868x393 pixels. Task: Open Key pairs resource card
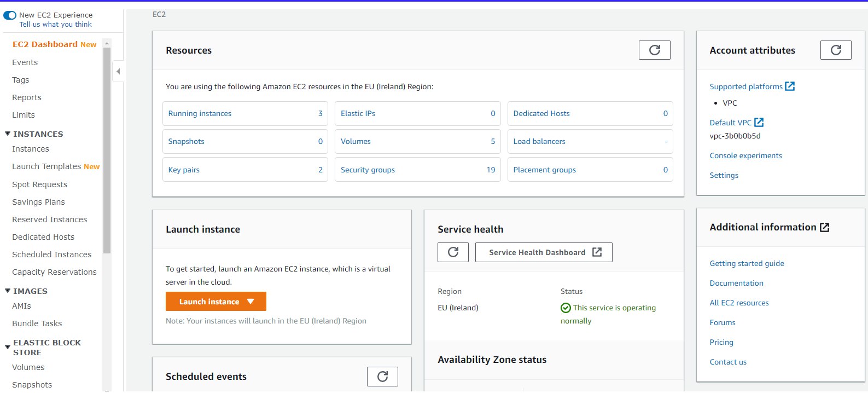click(245, 170)
